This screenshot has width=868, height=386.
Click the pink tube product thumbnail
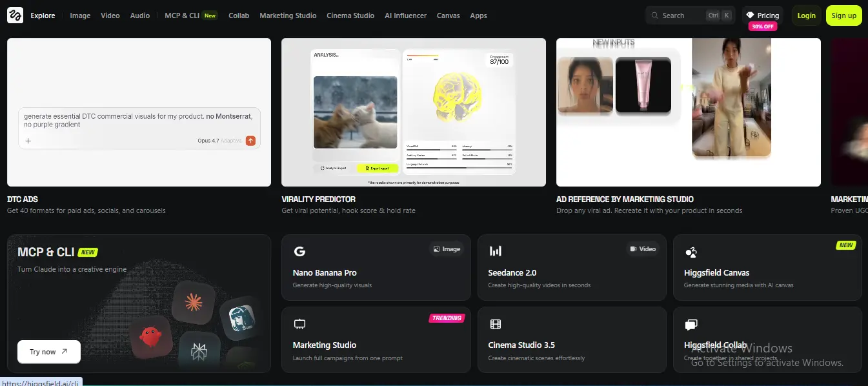tap(643, 85)
